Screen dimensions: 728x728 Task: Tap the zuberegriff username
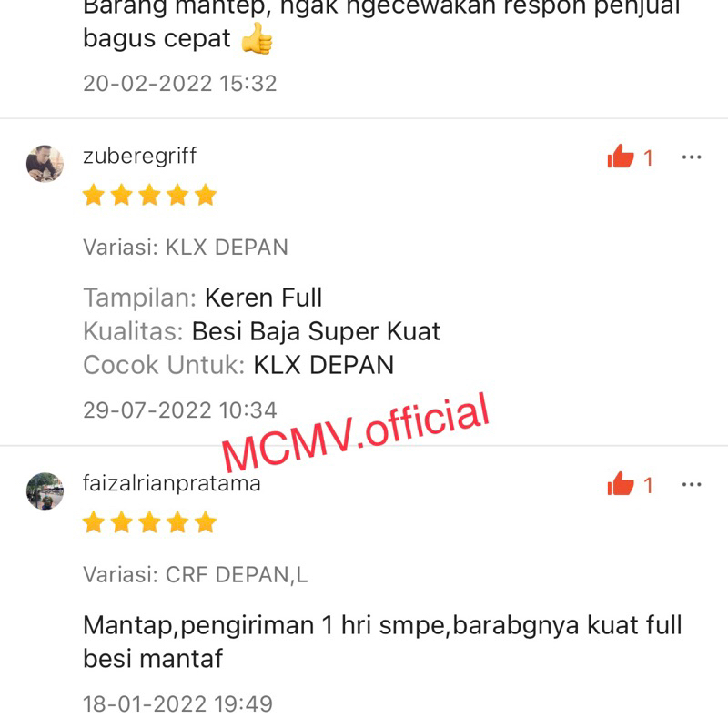tap(139, 157)
